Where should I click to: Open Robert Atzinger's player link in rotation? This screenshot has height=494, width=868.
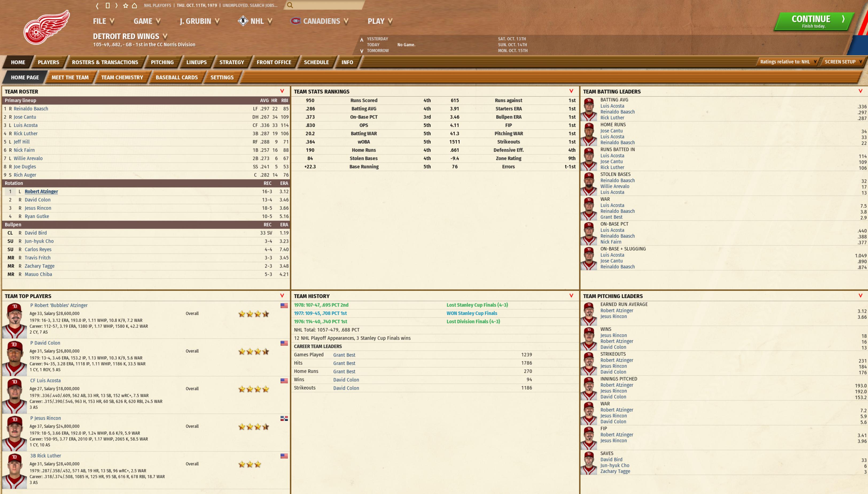point(41,191)
